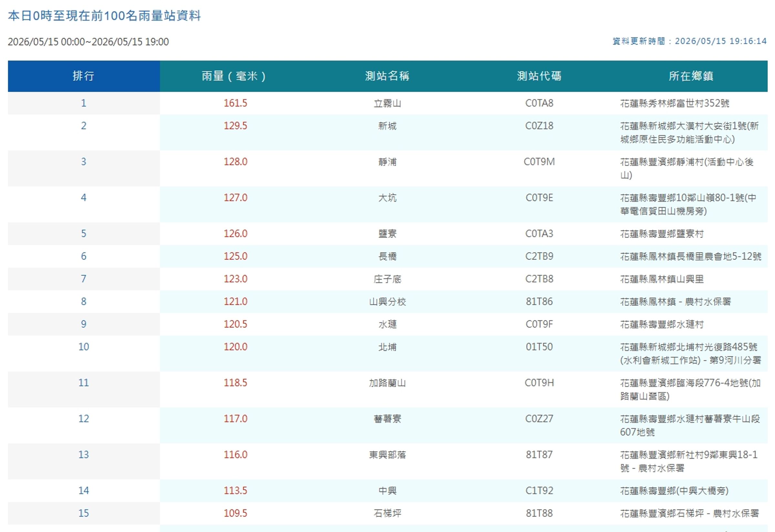Screen dimensions: 775x532
Task: Click station name 靜浦
Action: coord(387,162)
